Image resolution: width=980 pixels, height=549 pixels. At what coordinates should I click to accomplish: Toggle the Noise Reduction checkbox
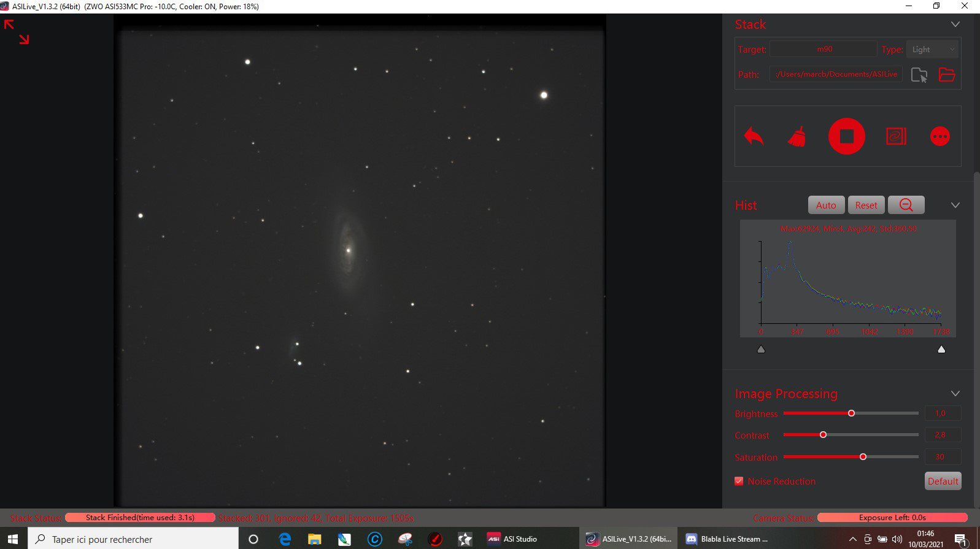coord(739,481)
